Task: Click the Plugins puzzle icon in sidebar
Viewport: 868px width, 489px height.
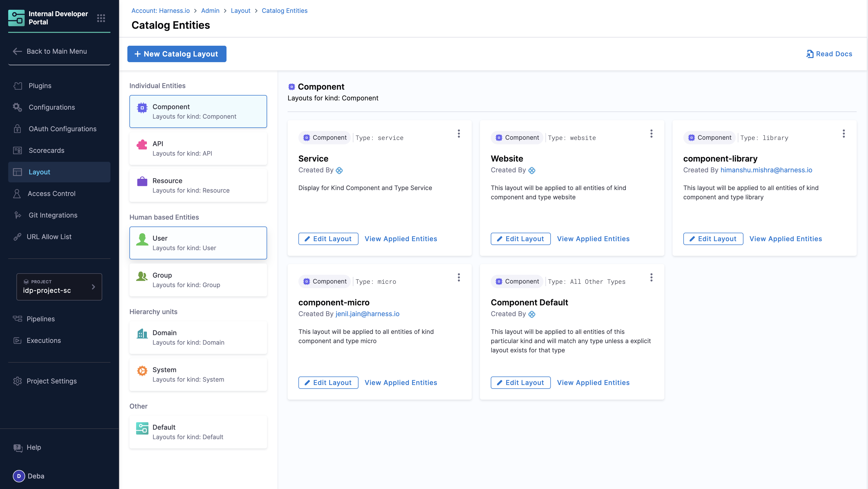Action: pyautogui.click(x=17, y=86)
